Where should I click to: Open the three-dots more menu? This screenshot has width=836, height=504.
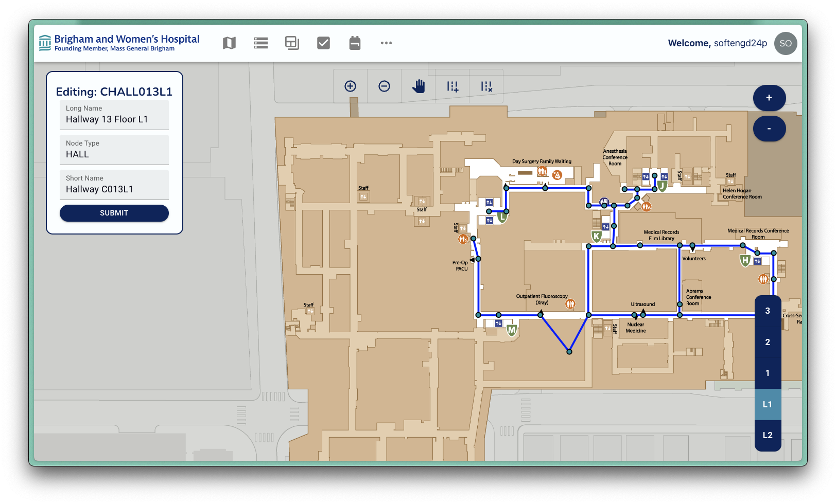[x=386, y=43]
